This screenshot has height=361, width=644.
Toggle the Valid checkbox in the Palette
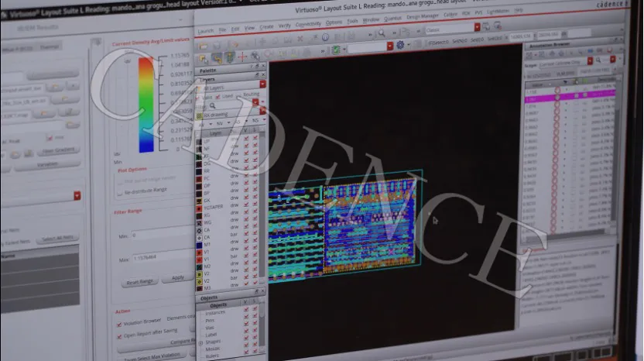pos(199,98)
